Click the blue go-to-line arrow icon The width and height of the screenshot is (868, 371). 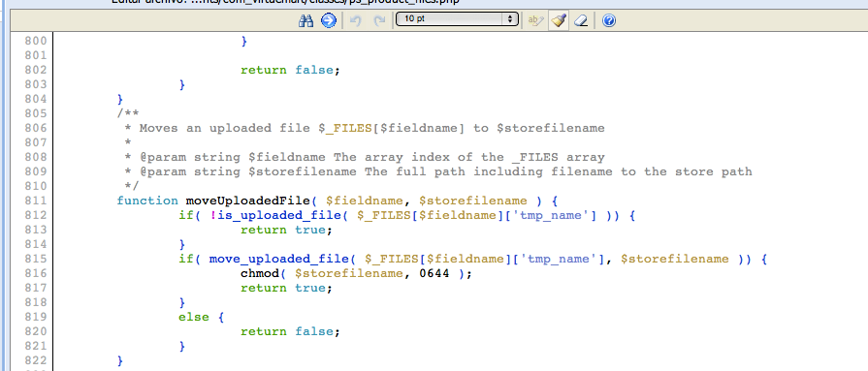pos(329,21)
